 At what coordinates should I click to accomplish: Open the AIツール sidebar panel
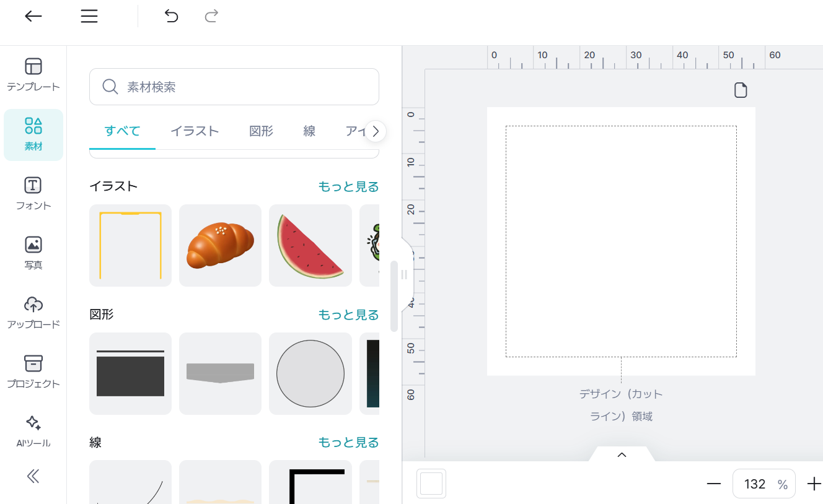pyautogui.click(x=33, y=432)
